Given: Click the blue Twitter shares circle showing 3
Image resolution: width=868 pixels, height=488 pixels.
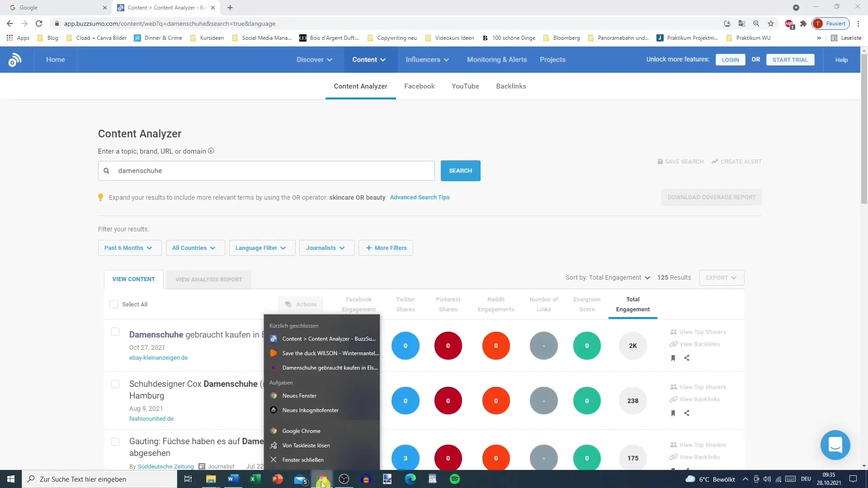Looking at the screenshot, I should [405, 458].
